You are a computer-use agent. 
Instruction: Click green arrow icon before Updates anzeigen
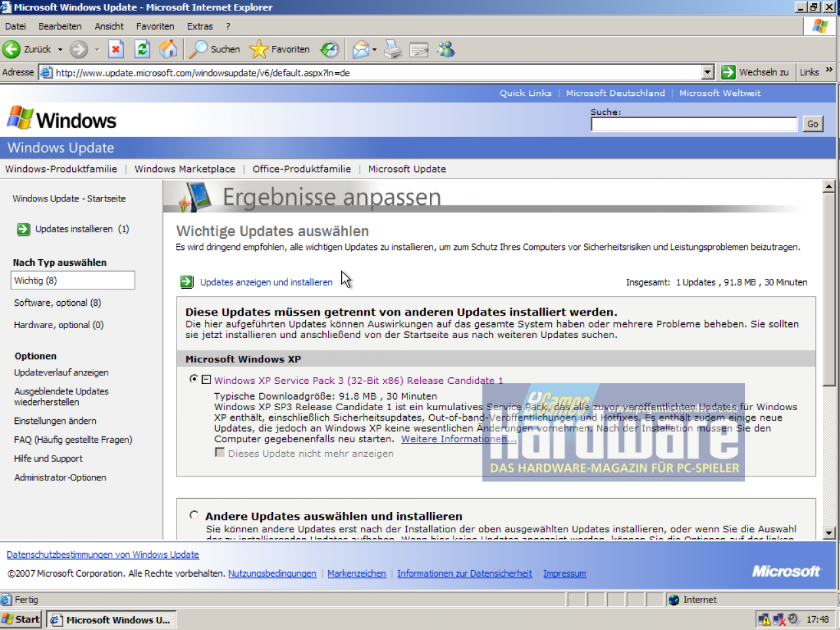pos(187,282)
